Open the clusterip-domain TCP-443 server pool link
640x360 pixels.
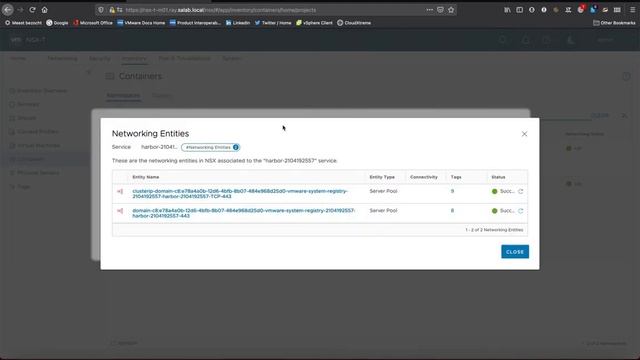tap(240, 193)
